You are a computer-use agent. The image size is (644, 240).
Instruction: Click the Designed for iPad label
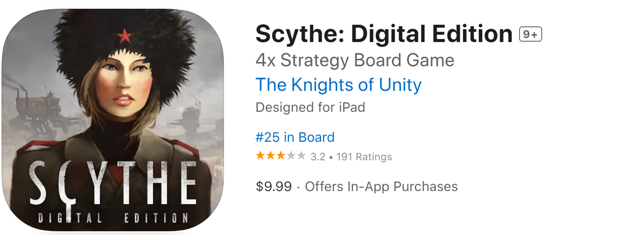tap(310, 107)
